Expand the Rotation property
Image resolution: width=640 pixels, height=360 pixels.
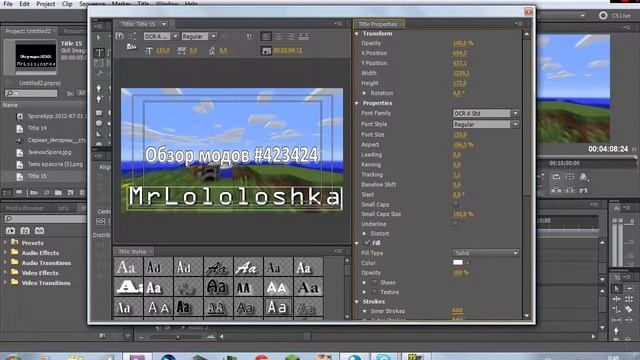point(364,93)
